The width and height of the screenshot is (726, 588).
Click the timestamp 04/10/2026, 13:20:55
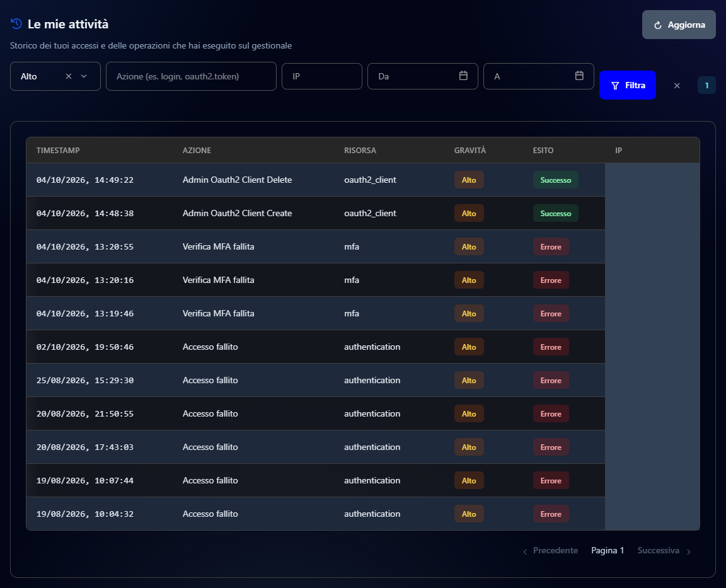(x=84, y=247)
